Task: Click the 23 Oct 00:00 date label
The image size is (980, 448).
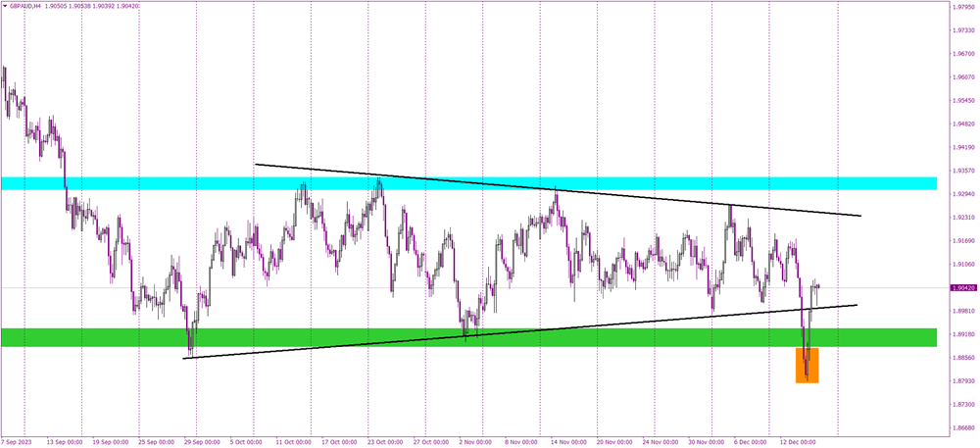Action: [x=383, y=442]
